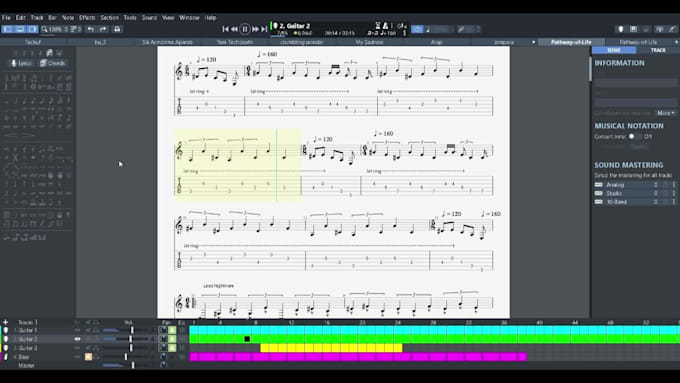Adjust the Master volume slider
The image size is (680, 383).
click(133, 365)
